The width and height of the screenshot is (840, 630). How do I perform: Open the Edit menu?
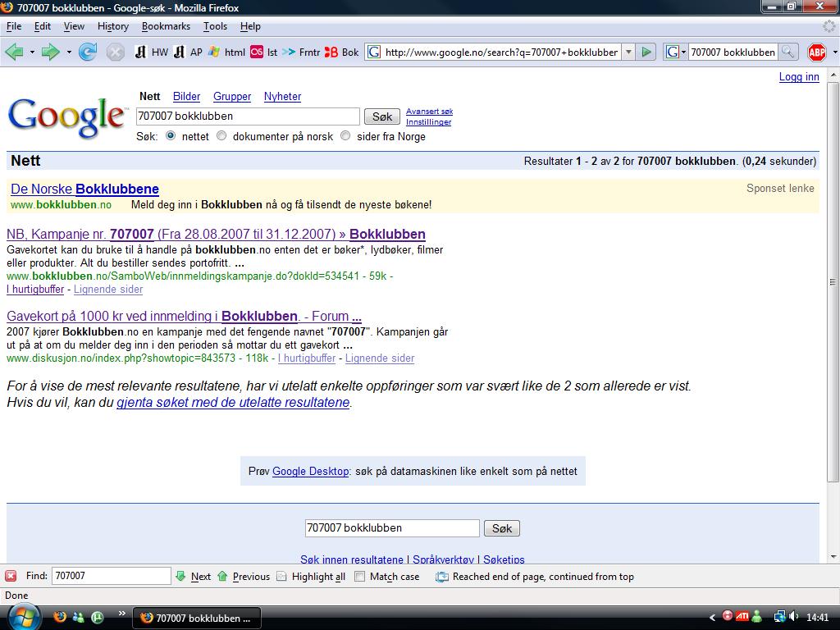(x=43, y=26)
